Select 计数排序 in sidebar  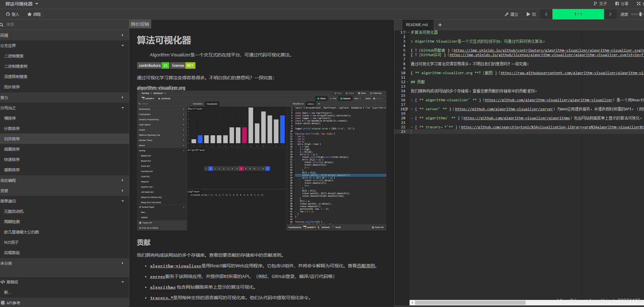point(64,128)
